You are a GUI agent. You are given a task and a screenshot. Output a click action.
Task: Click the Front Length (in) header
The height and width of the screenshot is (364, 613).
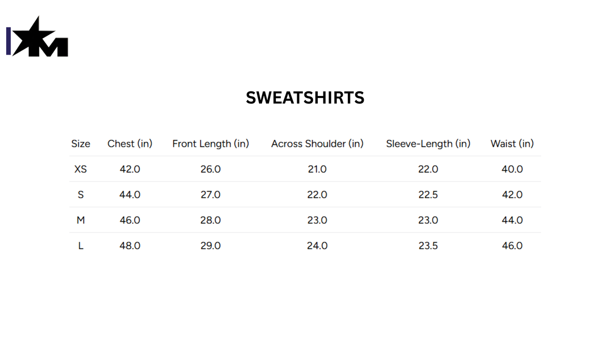(210, 144)
